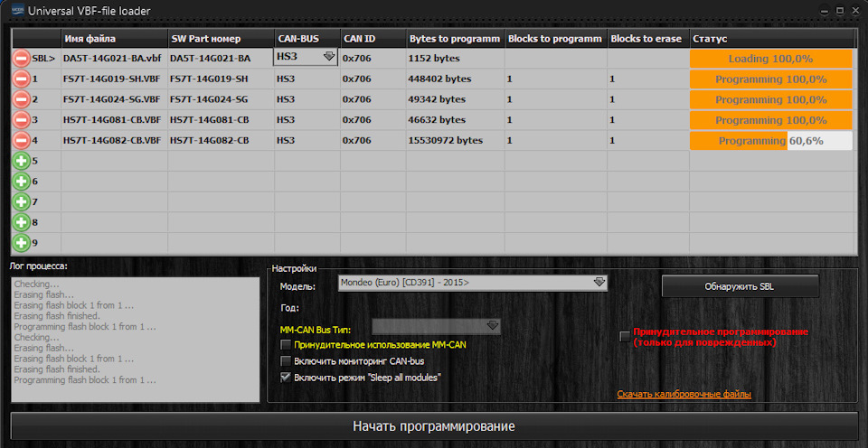
Task: Click log line Erasing flash finished. at bottom
Action: (56, 369)
